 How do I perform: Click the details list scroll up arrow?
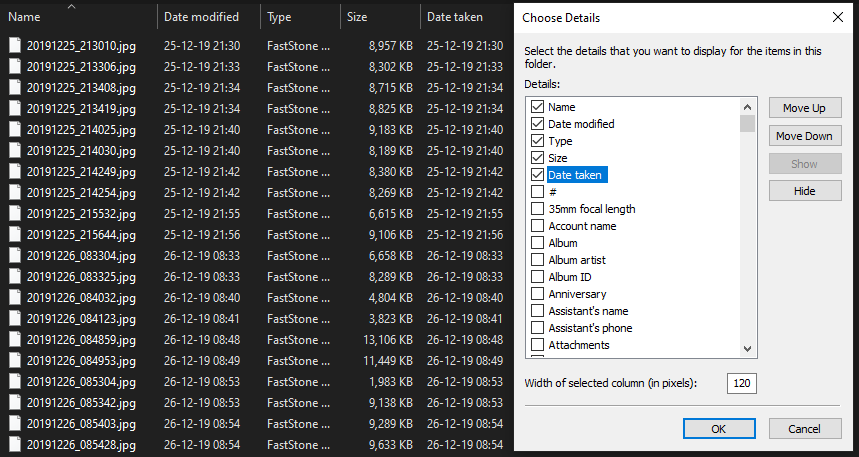pos(748,107)
